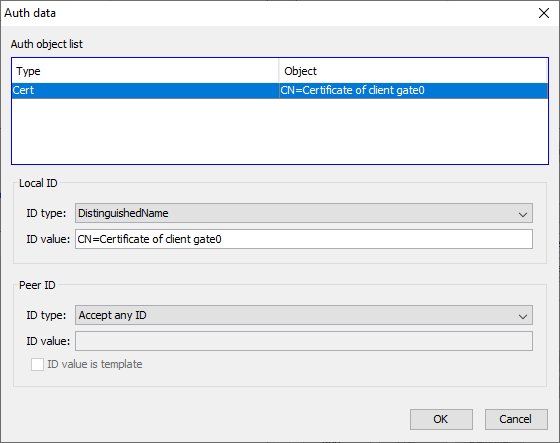Cancel the Auth data dialog
This screenshot has width=560, height=443.
click(516, 419)
